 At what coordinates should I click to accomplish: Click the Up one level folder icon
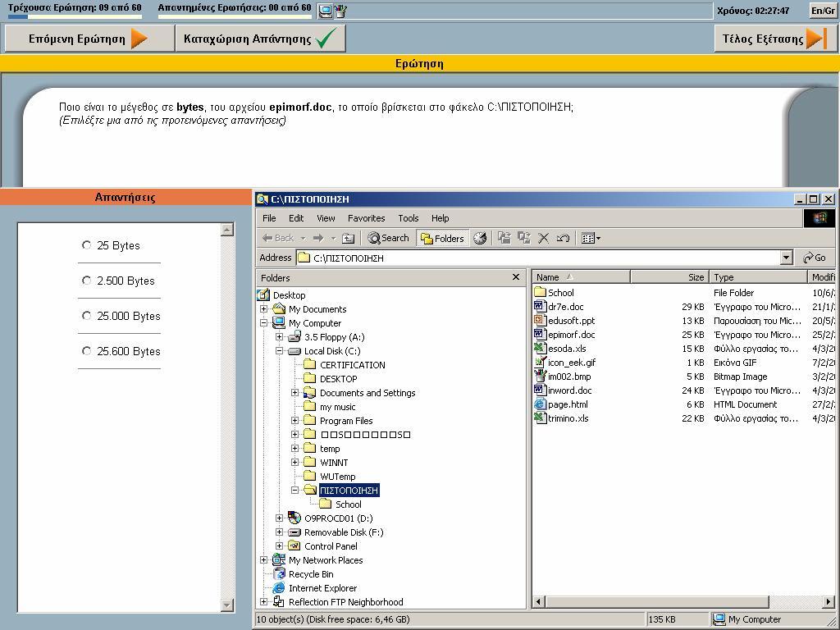pos(348,238)
